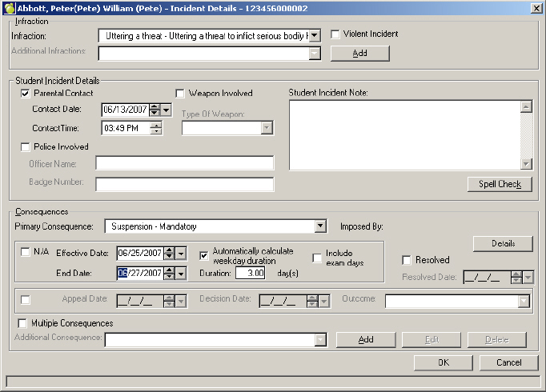Expand the Infraction dropdown list

pyautogui.click(x=314, y=35)
